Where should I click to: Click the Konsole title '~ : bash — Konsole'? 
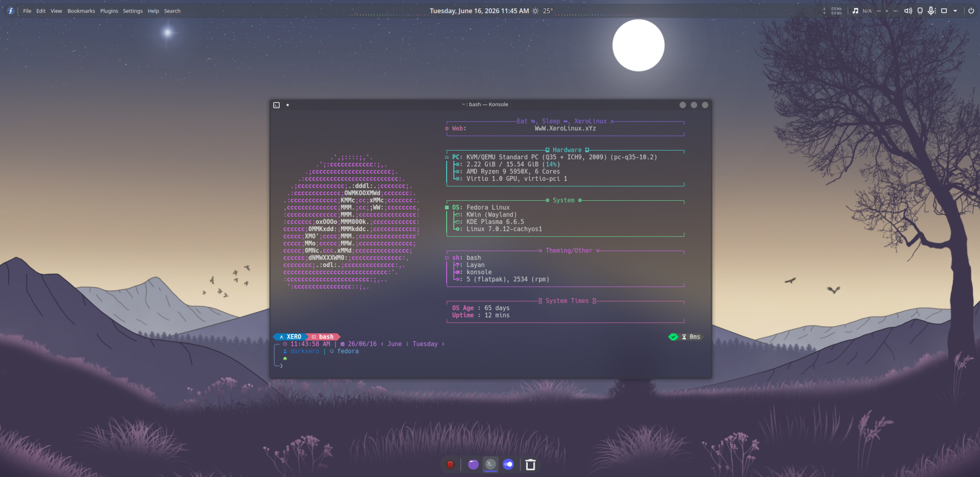click(485, 104)
